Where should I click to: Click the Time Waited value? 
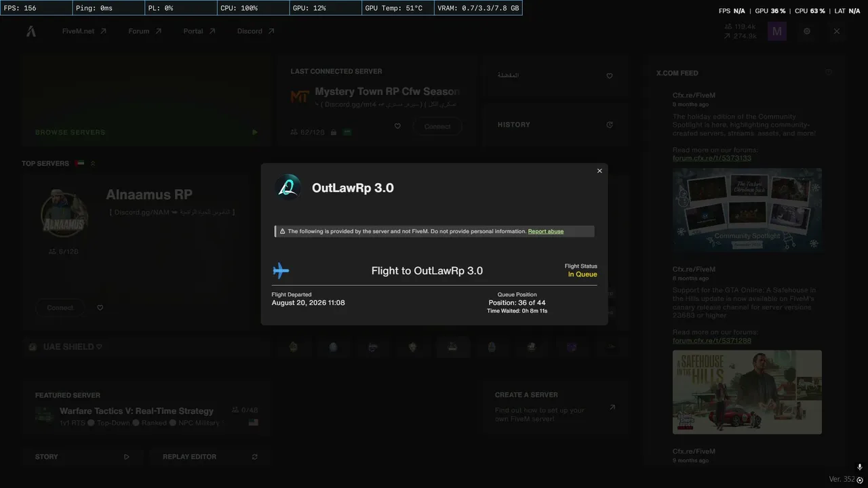coord(517,311)
